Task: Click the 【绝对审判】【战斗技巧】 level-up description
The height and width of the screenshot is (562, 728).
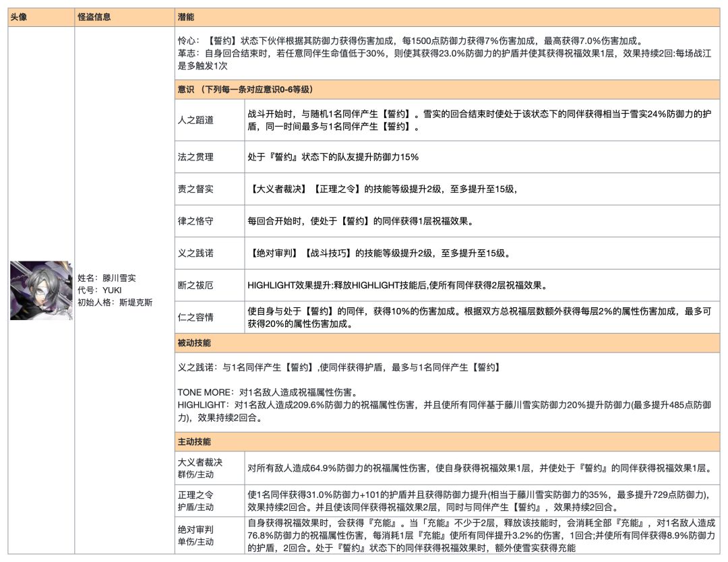Action: pos(380,253)
